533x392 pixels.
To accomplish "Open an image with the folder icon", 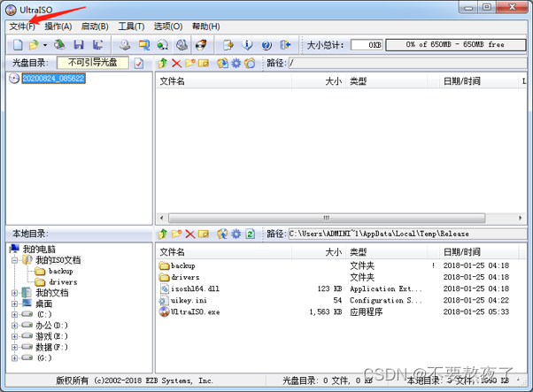I will point(34,44).
